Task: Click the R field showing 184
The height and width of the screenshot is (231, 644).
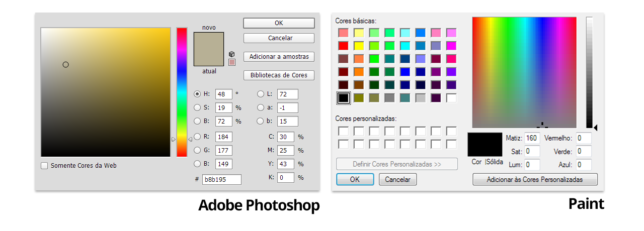Action: [x=224, y=137]
